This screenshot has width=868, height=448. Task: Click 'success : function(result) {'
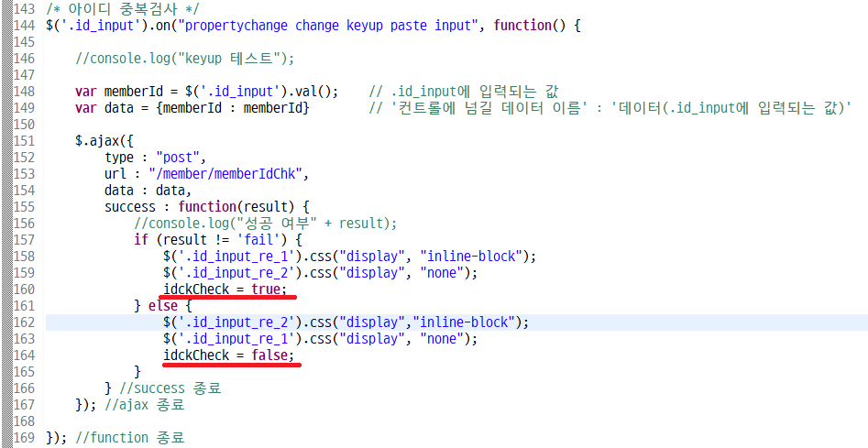pyautogui.click(x=206, y=207)
